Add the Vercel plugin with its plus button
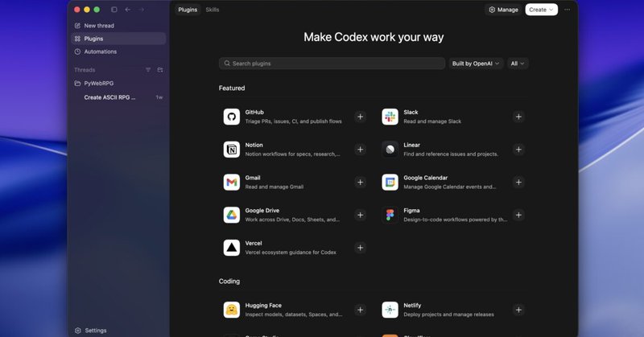The height and width of the screenshot is (337, 644). (360, 248)
